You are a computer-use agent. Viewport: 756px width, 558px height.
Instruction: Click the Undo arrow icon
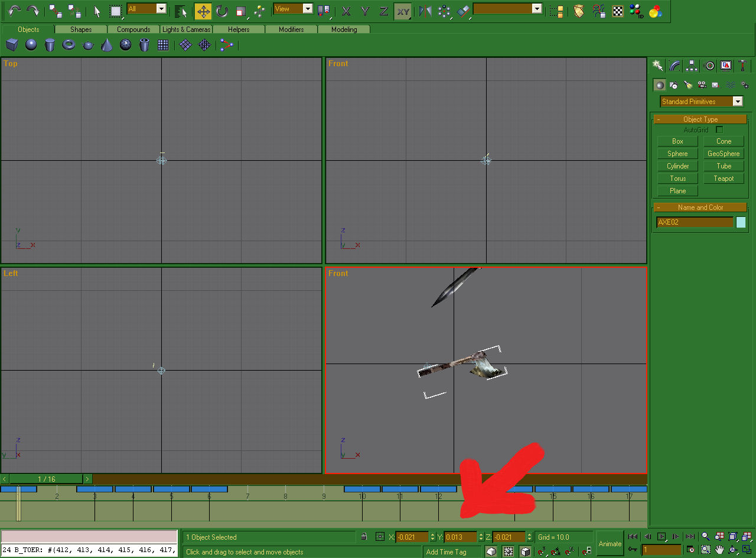(14, 11)
